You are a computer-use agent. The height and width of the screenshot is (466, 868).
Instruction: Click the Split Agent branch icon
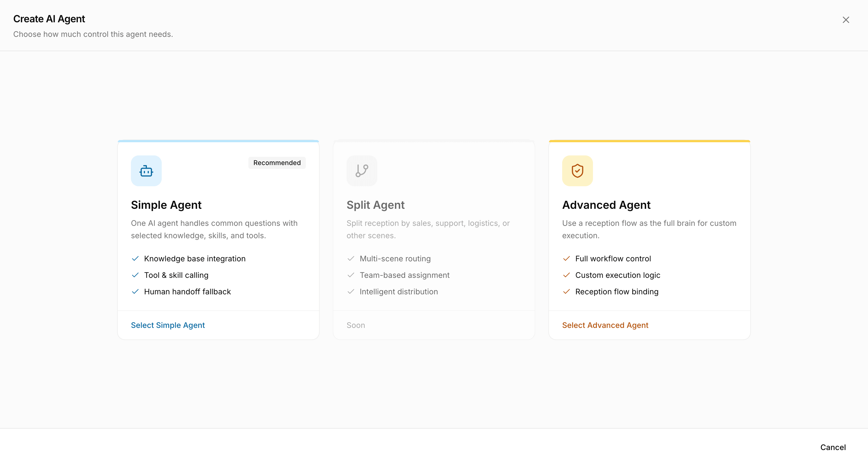pos(362,171)
